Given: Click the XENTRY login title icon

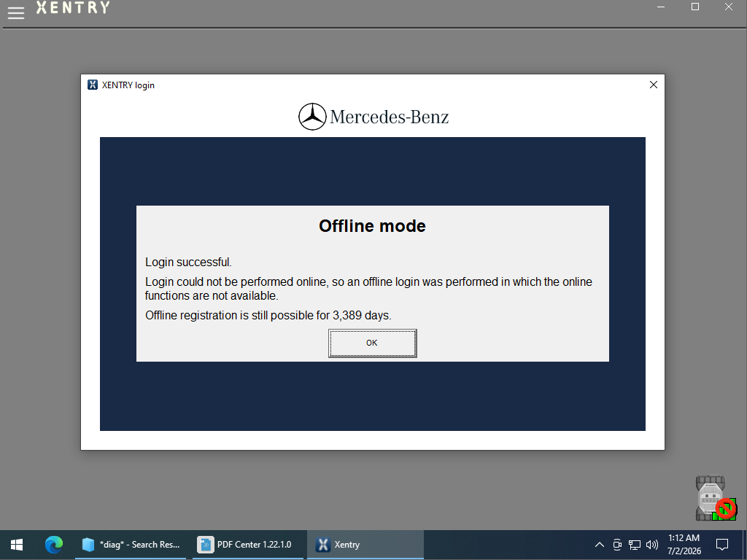Looking at the screenshot, I should pos(93,85).
